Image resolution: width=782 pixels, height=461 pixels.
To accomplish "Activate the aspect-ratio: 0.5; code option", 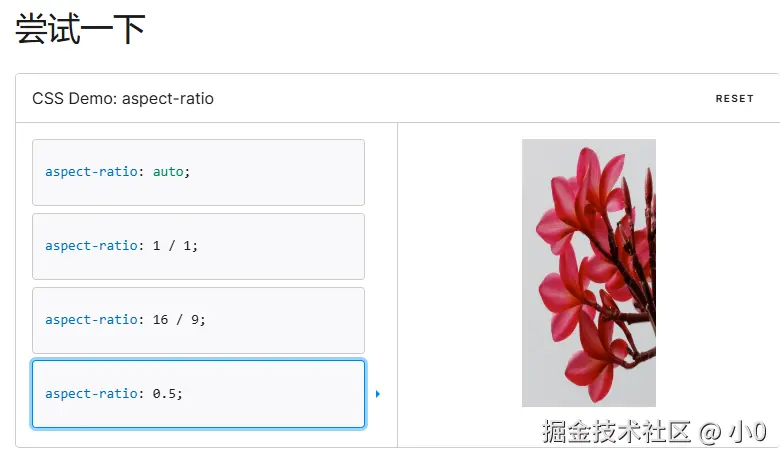I will (198, 394).
